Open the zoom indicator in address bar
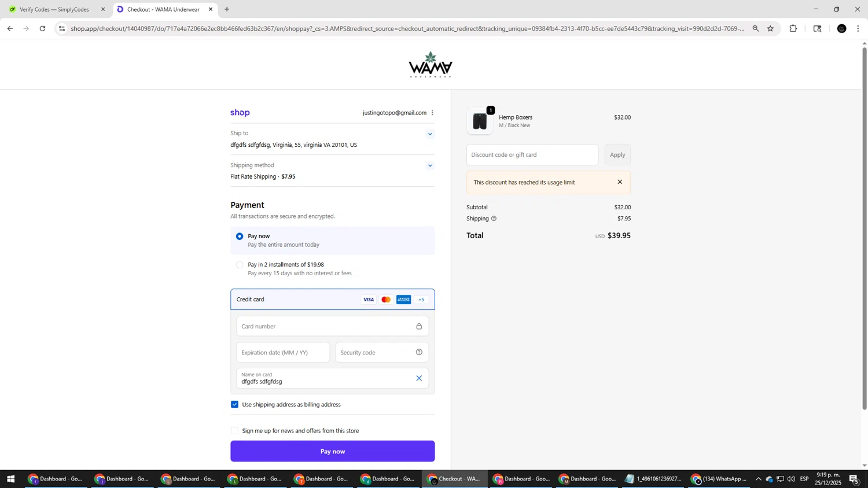The height and width of the screenshot is (488, 868). (756, 28)
